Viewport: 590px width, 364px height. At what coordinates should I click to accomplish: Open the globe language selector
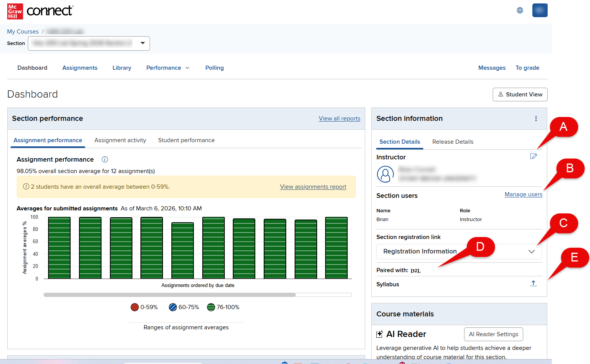tap(520, 10)
